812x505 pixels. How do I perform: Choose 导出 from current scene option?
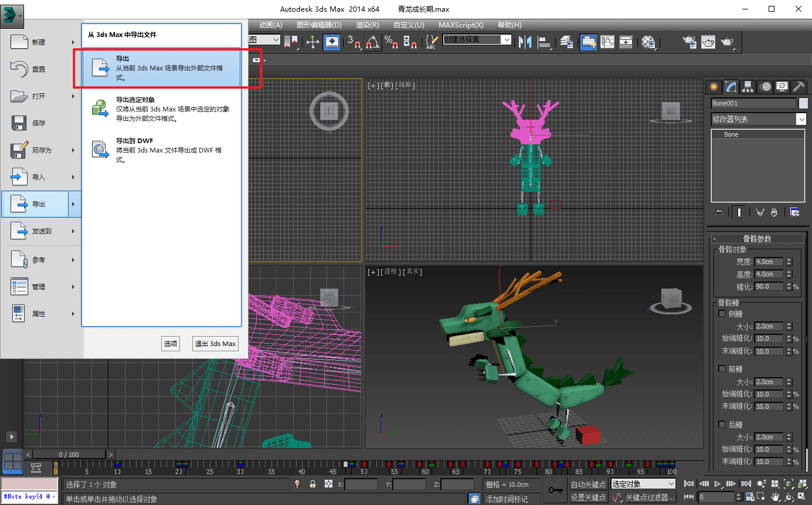162,69
